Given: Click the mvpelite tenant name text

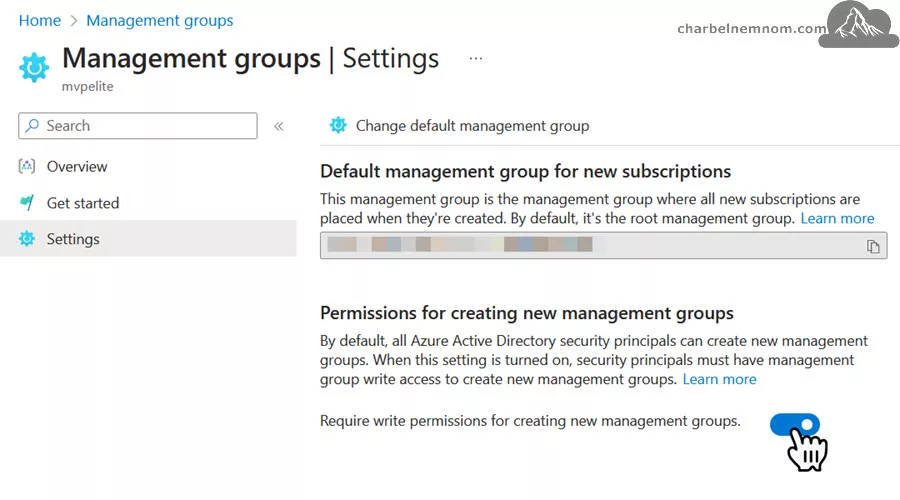Looking at the screenshot, I should (88, 87).
